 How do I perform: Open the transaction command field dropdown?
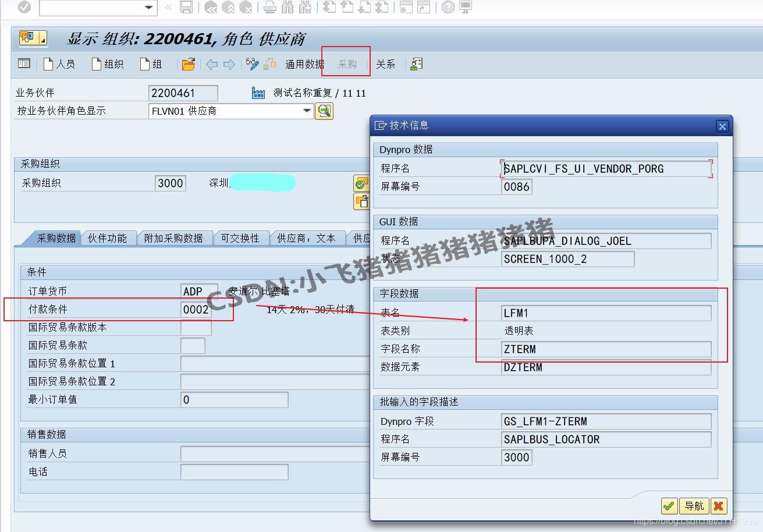[149, 8]
